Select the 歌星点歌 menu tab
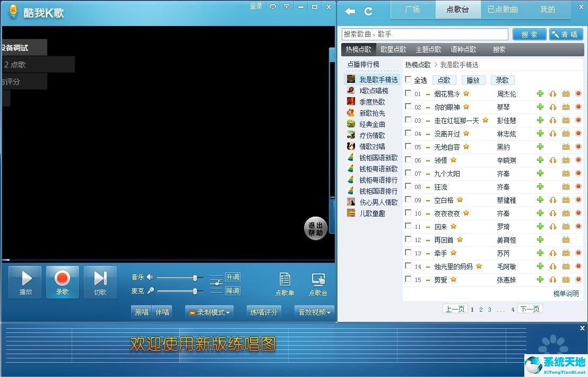The width and height of the screenshot is (588, 377). click(x=393, y=49)
